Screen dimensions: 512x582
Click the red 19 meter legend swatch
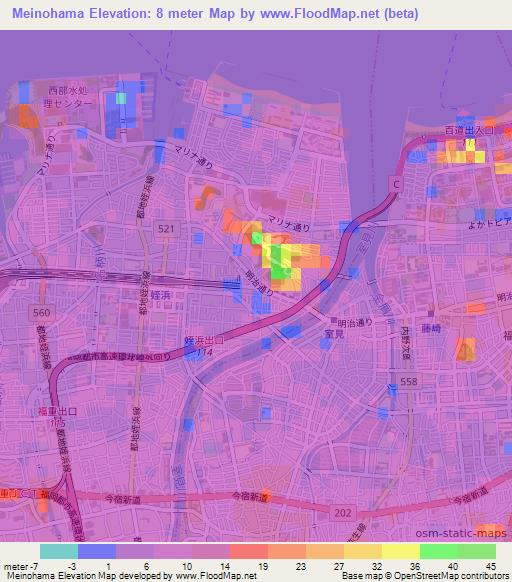pos(249,551)
